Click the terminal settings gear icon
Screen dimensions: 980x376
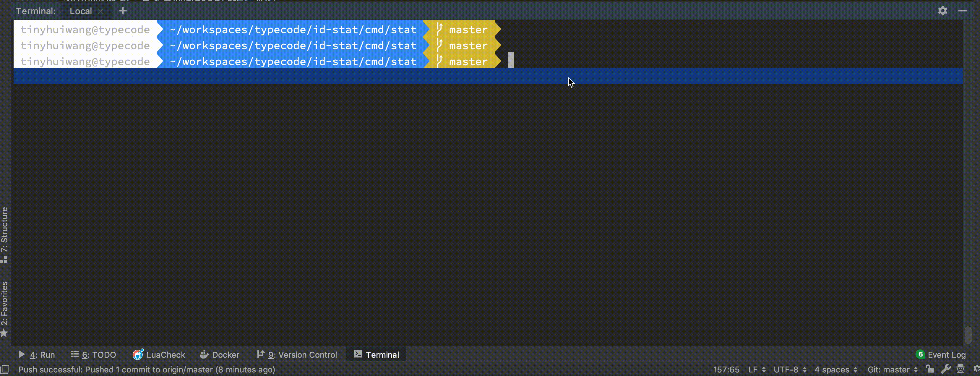(x=942, y=11)
